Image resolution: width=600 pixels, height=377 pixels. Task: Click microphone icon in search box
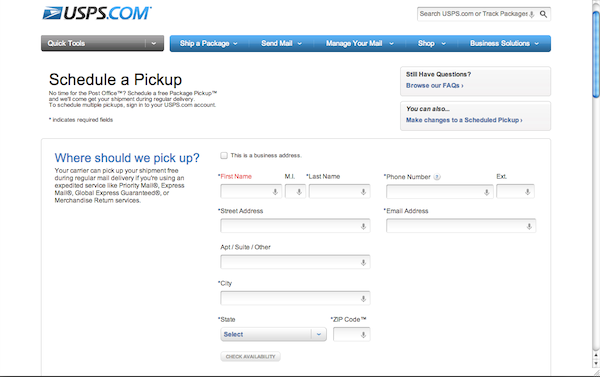coord(532,14)
